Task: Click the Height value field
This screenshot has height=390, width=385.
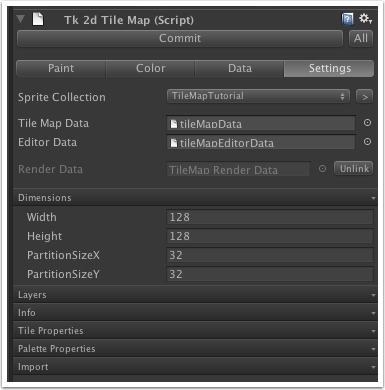Action: point(270,236)
